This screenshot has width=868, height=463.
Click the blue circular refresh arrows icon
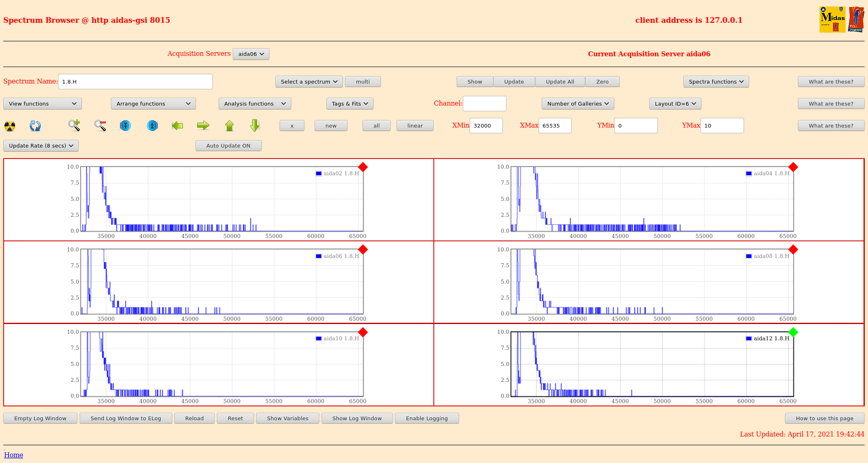[x=35, y=126]
